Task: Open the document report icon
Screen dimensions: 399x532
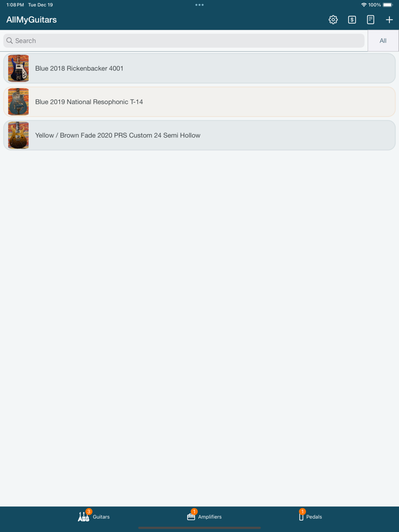Action: [370, 20]
